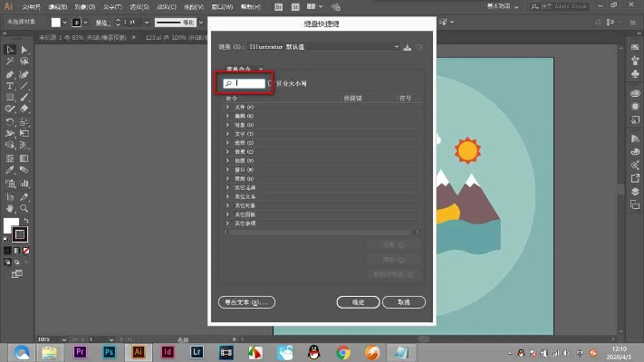
Task: Select the Selection tool arrow
Action: pos(9,49)
